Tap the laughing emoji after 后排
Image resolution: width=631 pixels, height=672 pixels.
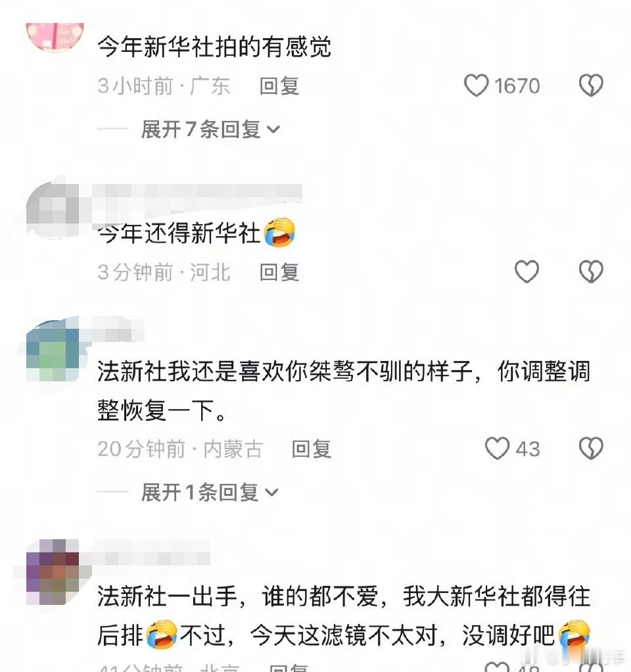(162, 635)
